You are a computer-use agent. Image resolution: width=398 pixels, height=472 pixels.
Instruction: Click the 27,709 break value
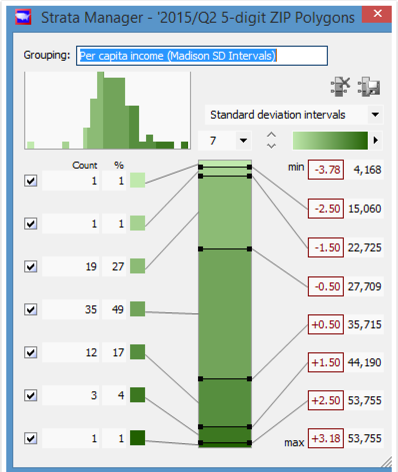click(x=365, y=286)
